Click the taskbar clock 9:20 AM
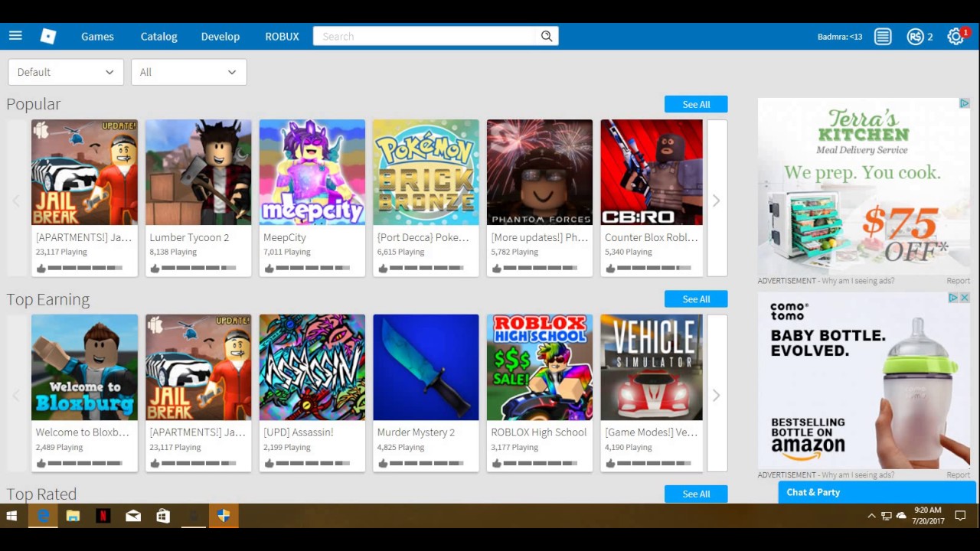The width and height of the screenshot is (980, 551). (x=928, y=516)
